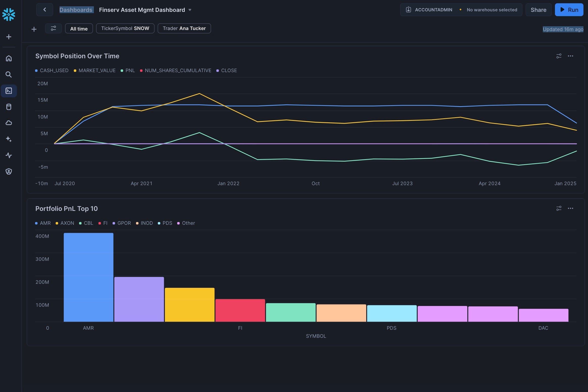Expand the dashboard title dropdown arrow
The height and width of the screenshot is (392, 588).
pos(190,10)
